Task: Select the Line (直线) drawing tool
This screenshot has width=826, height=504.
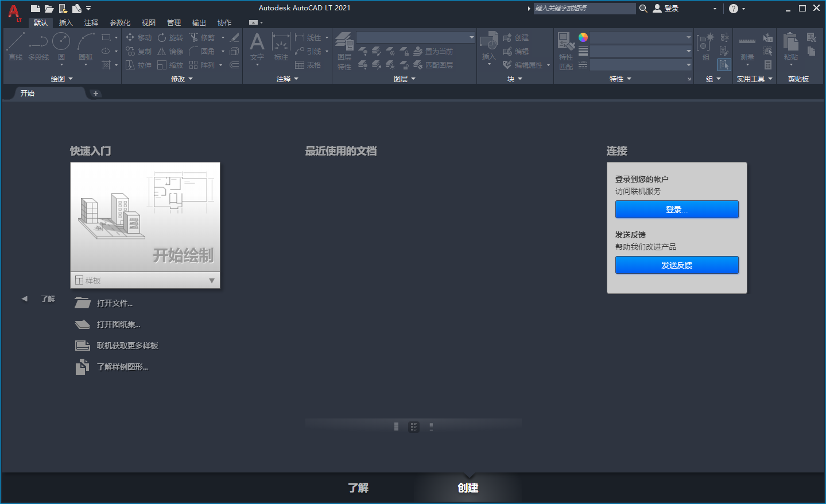Action: [14, 45]
